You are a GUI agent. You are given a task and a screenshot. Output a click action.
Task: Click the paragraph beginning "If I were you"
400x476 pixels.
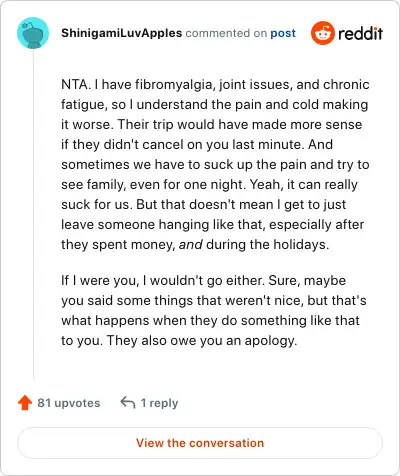[x=214, y=310]
